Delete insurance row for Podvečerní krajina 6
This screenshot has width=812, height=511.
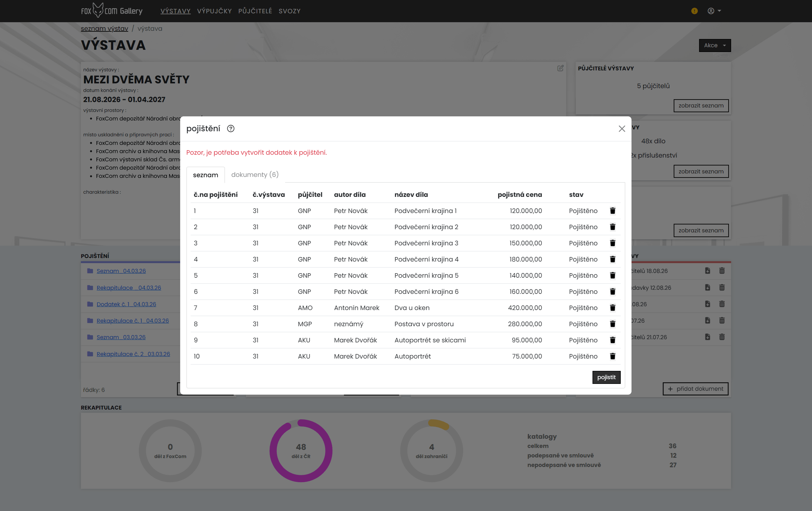click(x=612, y=292)
